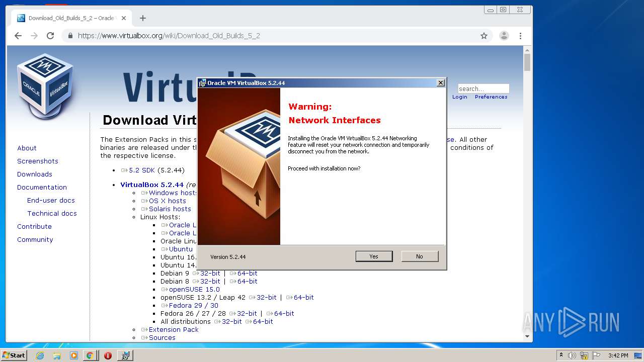644x362 pixels.
Task: Click No in the VirtualBox installer dialog
Action: pyautogui.click(x=420, y=256)
